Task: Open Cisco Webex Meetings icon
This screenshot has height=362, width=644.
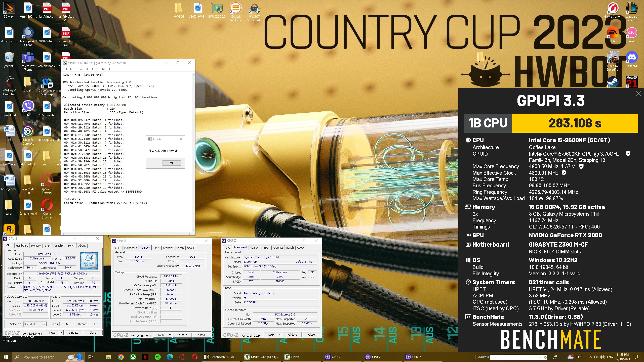Action: coord(47,86)
